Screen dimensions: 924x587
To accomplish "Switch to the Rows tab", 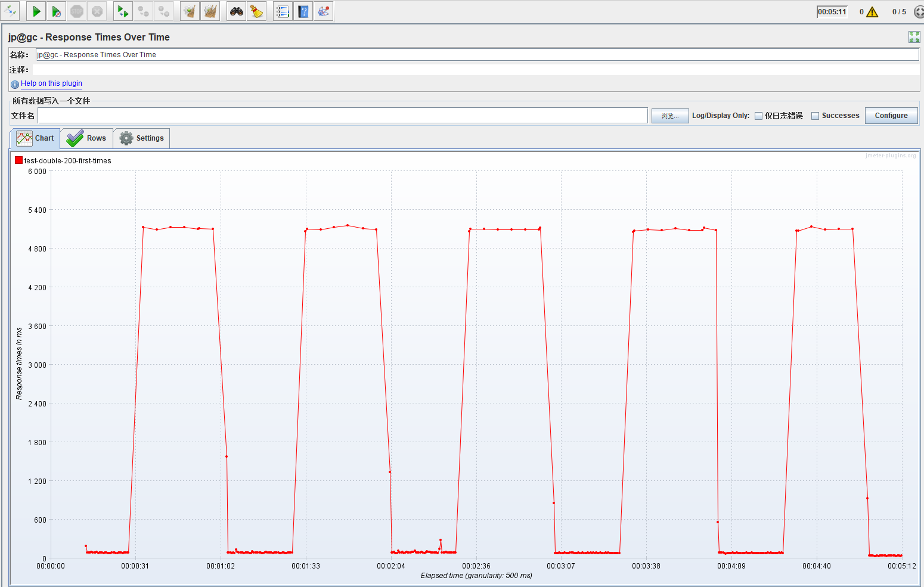I will tap(87, 138).
